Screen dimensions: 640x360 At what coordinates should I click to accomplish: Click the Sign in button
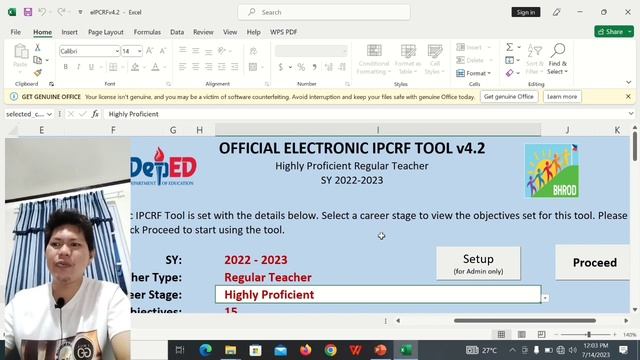click(526, 12)
